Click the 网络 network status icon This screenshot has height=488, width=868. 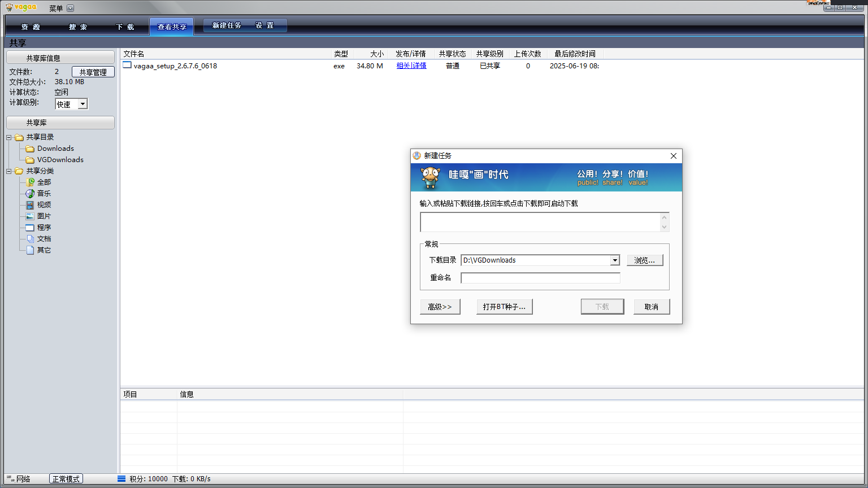click(x=10, y=479)
